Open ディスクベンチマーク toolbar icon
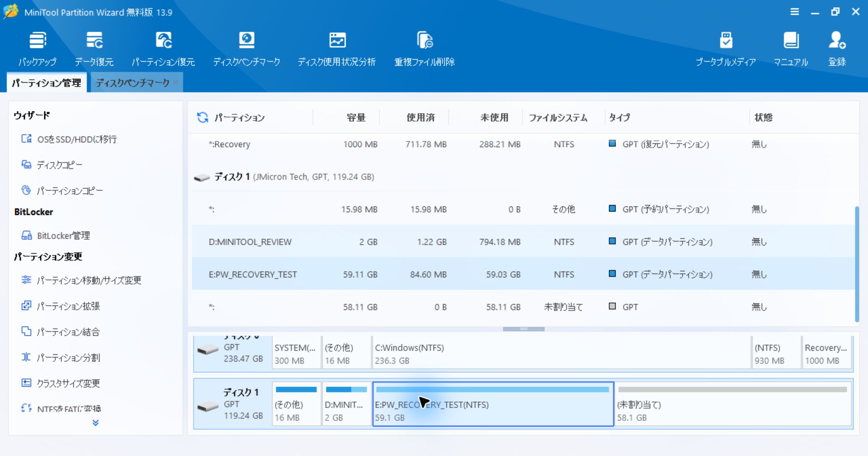 246,49
